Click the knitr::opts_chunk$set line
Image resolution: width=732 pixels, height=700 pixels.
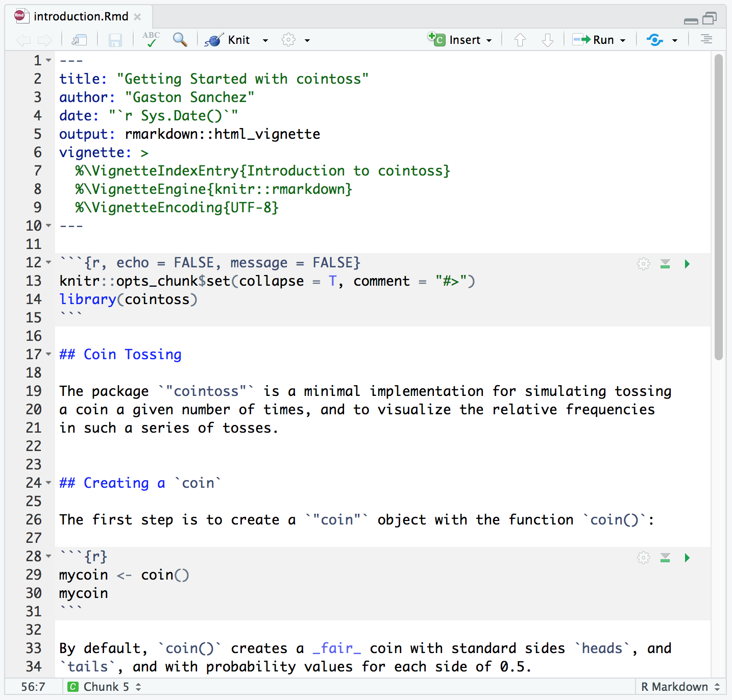(267, 281)
